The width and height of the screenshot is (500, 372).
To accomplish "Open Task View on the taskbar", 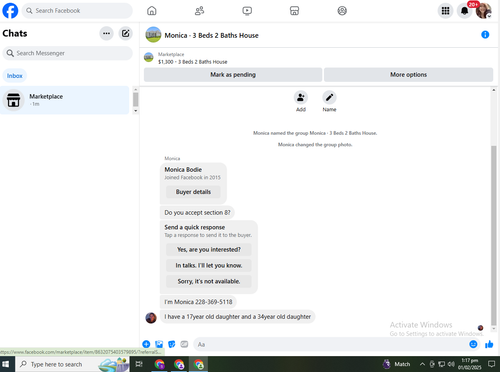I will (x=139, y=364).
